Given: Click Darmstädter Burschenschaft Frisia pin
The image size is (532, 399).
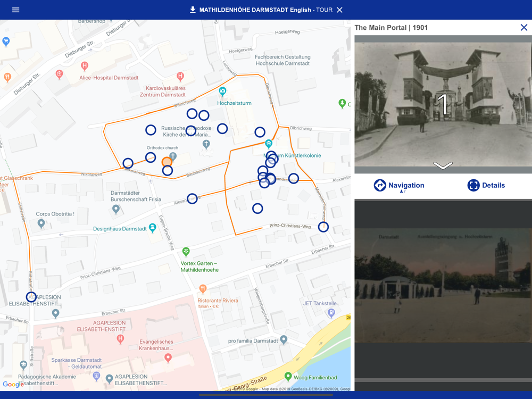Looking at the screenshot, I should click(x=115, y=209).
